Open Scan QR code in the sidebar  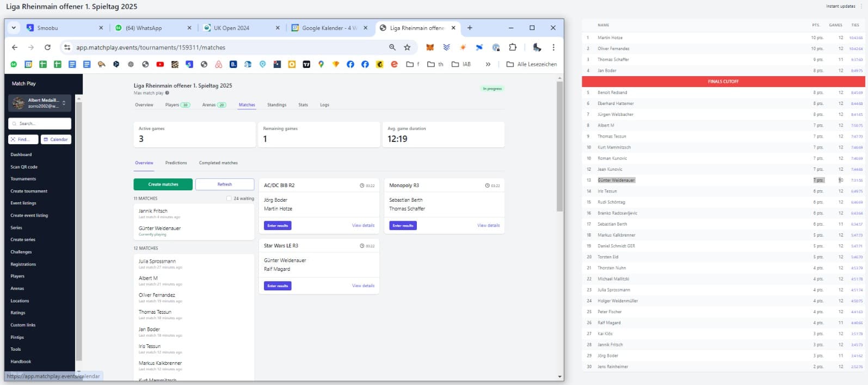(24, 167)
